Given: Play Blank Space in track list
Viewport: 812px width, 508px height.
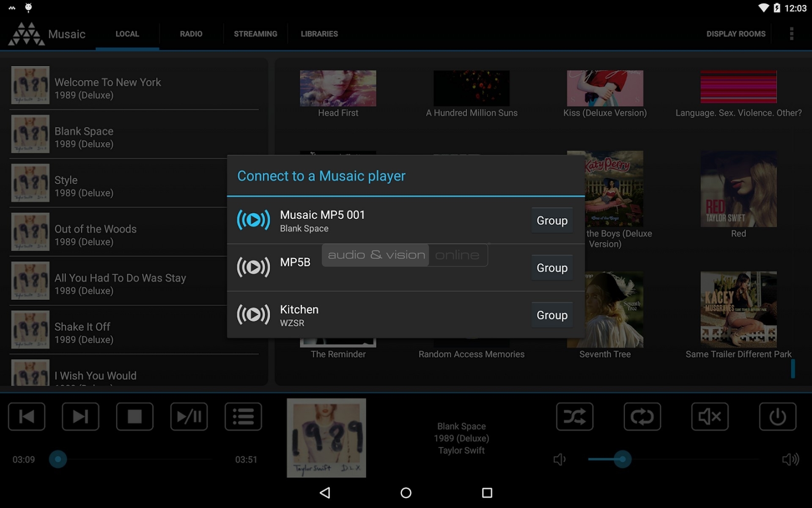Looking at the screenshot, I should [134, 134].
